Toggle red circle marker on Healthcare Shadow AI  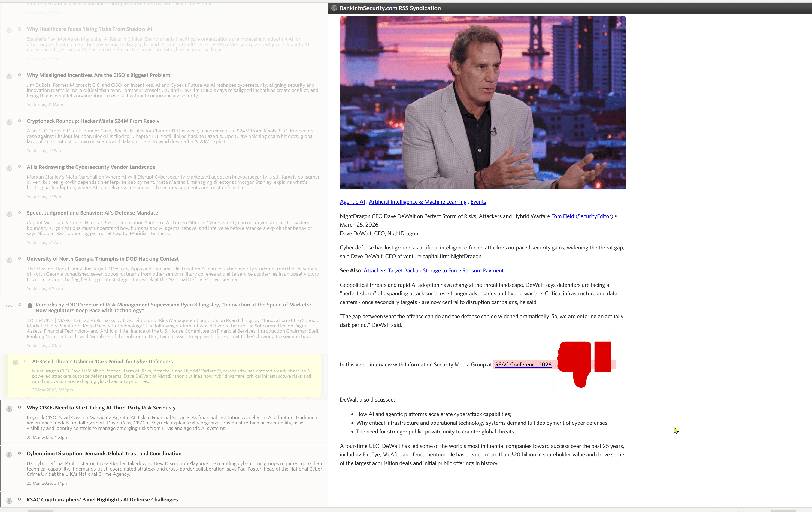pos(20,29)
